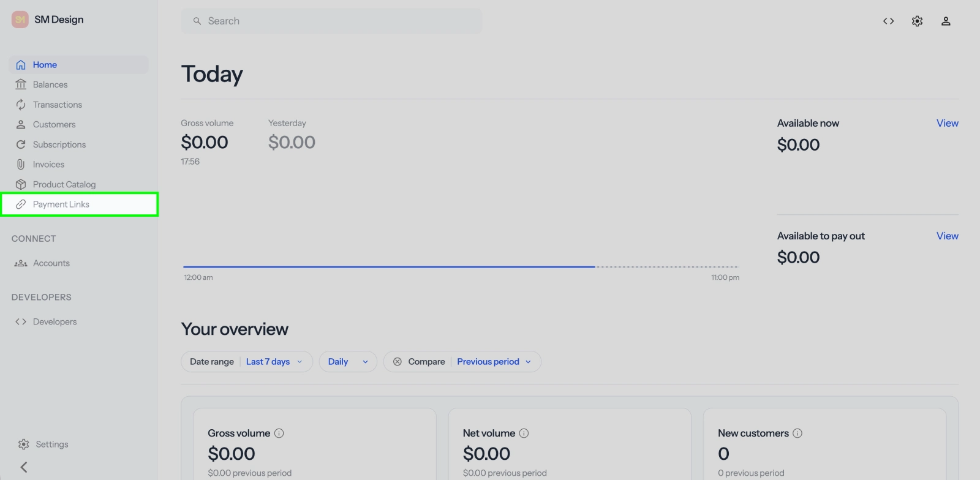
Task: Click the 12:00 am chart axis label
Action: click(x=198, y=277)
